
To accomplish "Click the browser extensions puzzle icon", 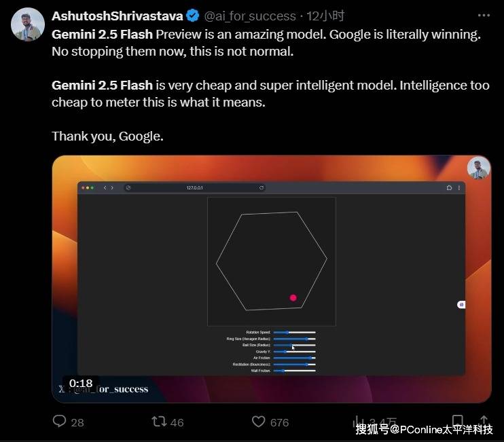I will (450, 187).
